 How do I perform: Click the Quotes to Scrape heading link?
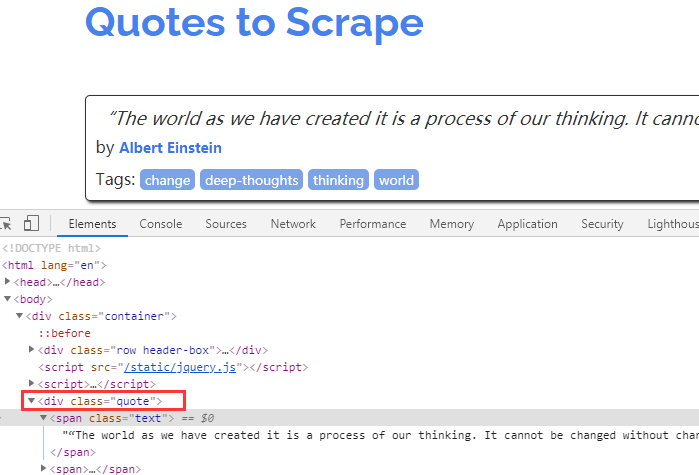pyautogui.click(x=254, y=21)
